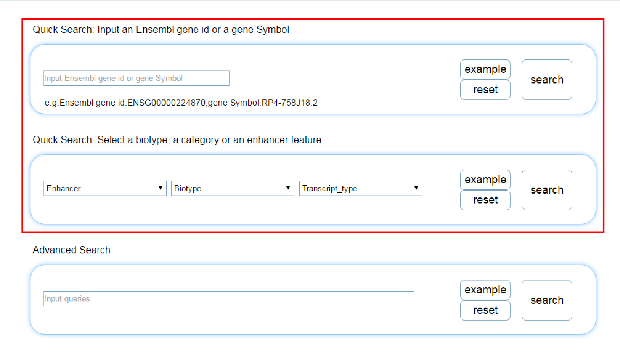Click example button in biotype search panel

click(485, 180)
